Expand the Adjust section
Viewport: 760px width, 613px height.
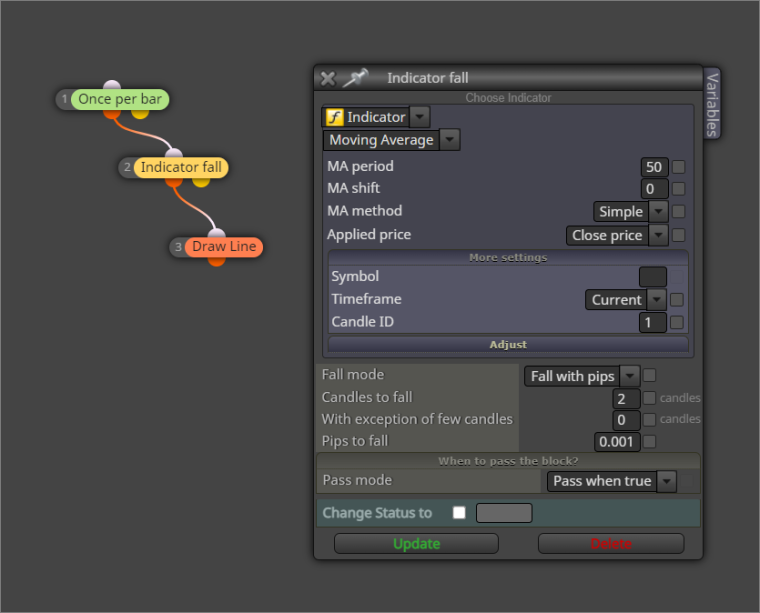pyautogui.click(x=508, y=344)
